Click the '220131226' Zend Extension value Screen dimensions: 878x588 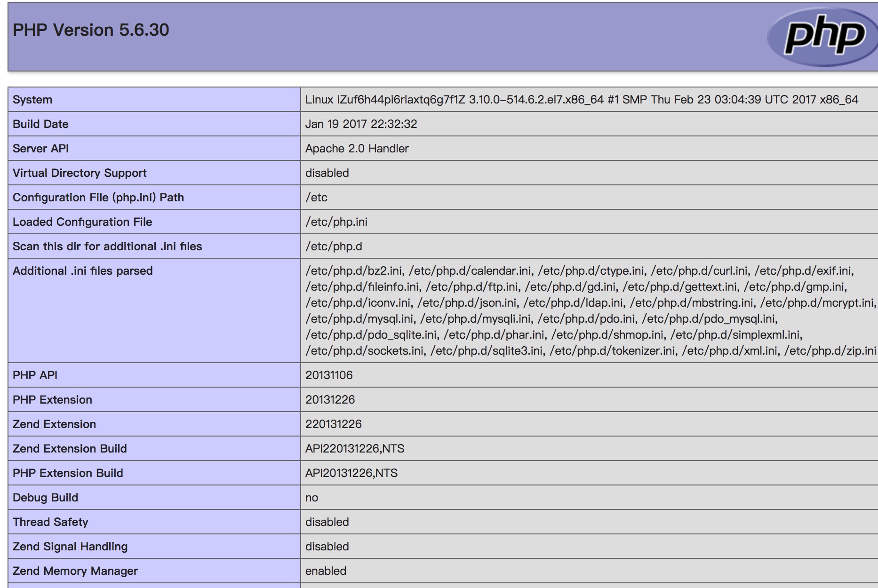333,424
